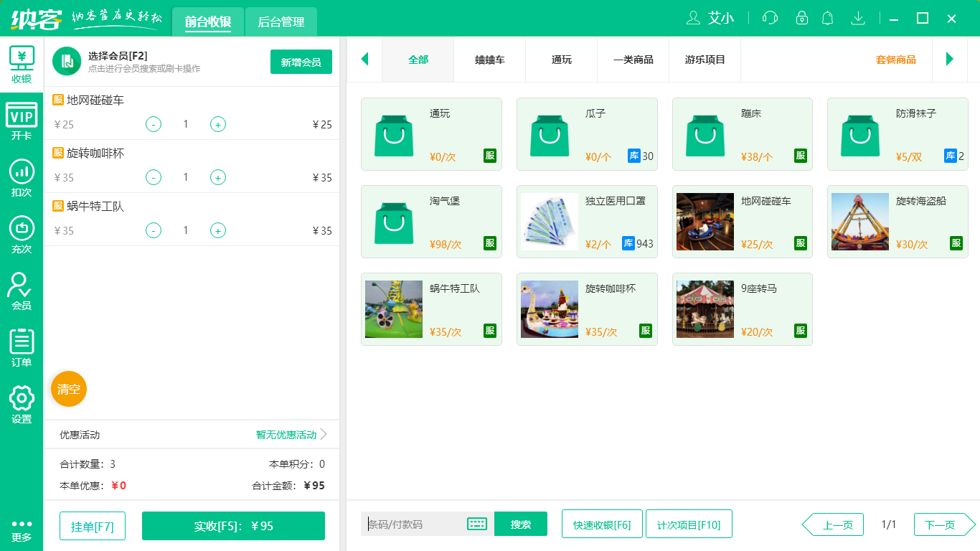Open the 收银 cashier panel

click(x=21, y=65)
